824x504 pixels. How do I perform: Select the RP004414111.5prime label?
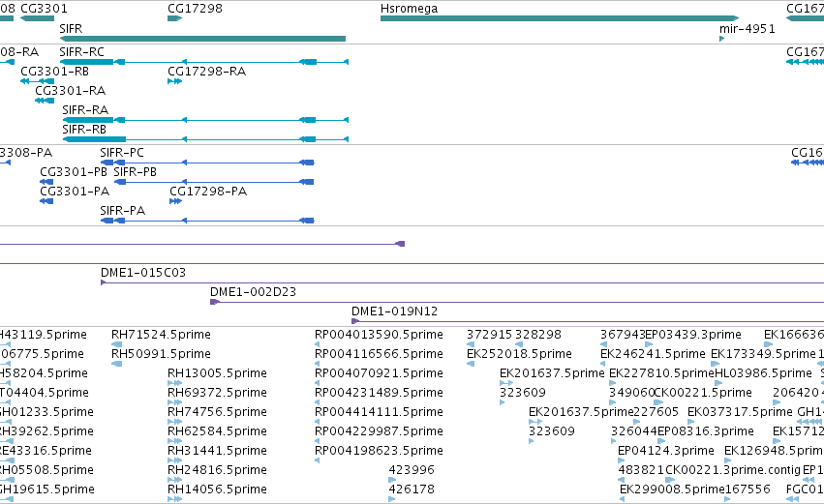379,412
